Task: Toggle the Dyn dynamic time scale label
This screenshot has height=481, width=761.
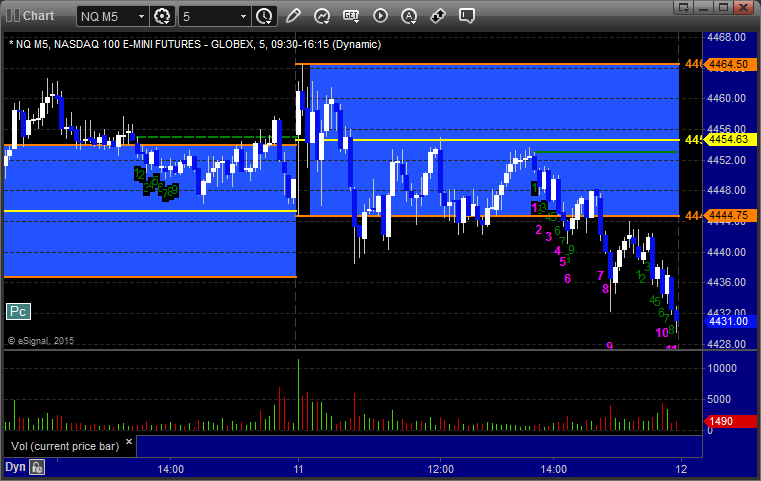Action: [x=15, y=467]
